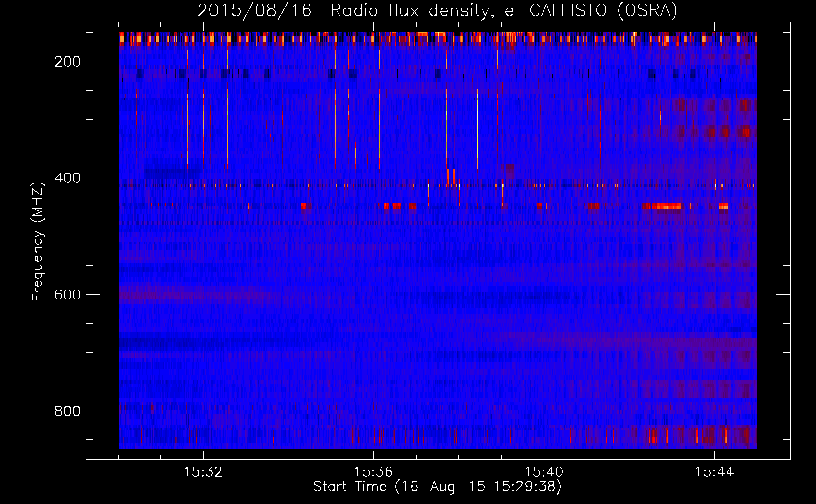Click the 800 MHz frequency axis label

pyautogui.click(x=67, y=411)
